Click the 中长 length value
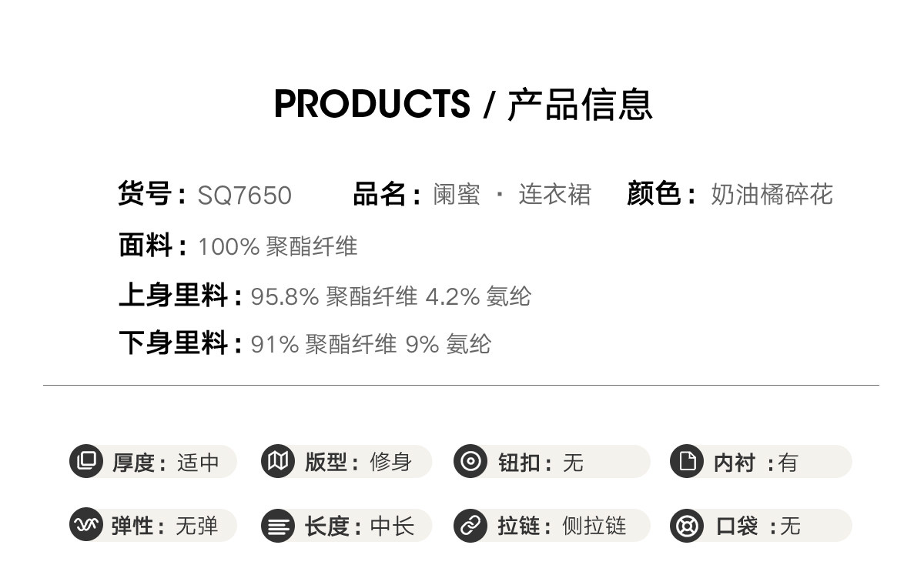The width and height of the screenshot is (924, 575). point(392,527)
